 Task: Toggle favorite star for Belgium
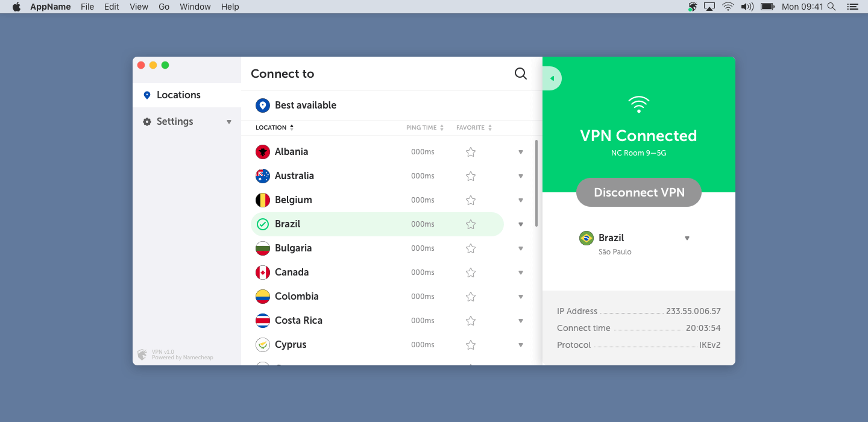[471, 200]
